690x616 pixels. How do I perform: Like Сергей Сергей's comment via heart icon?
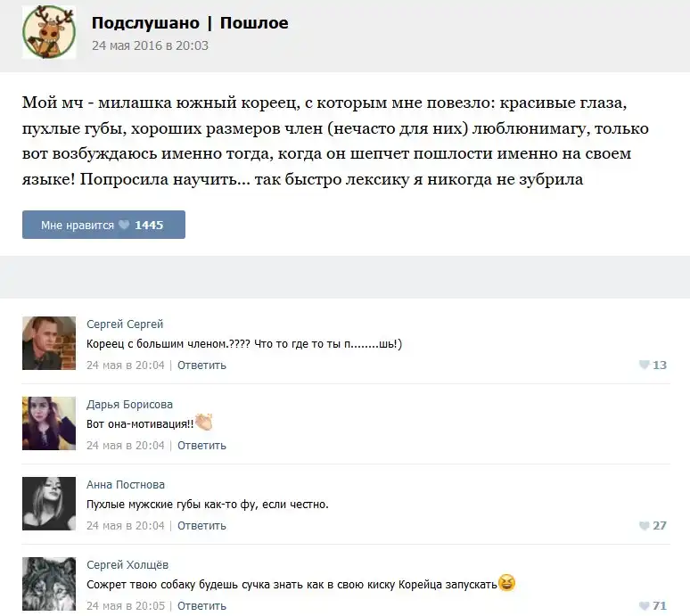644,365
